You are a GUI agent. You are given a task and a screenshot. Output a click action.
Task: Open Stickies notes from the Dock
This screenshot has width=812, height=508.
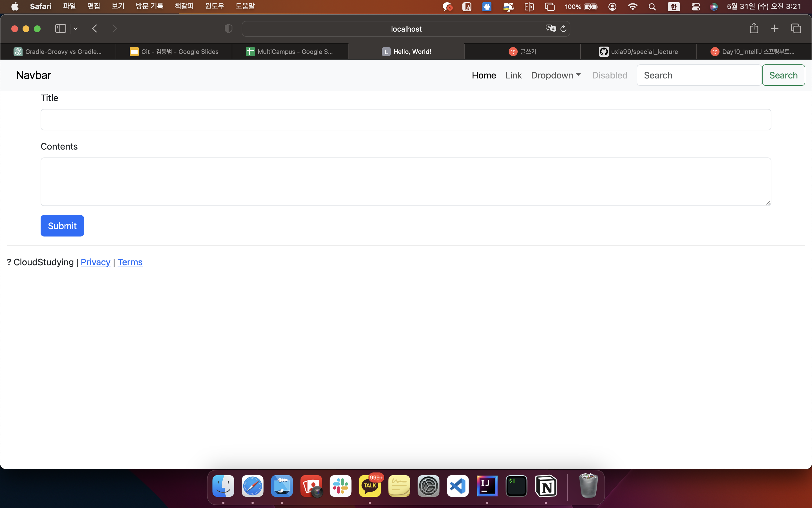click(x=399, y=486)
